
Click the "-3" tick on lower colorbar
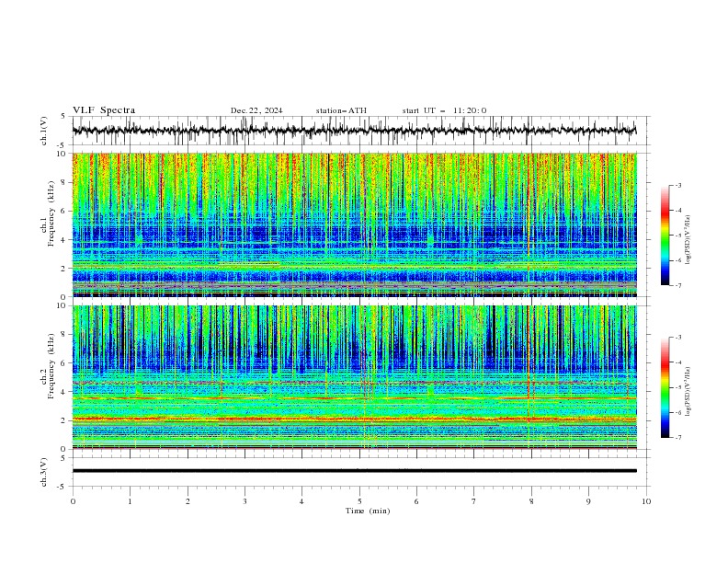click(x=677, y=338)
